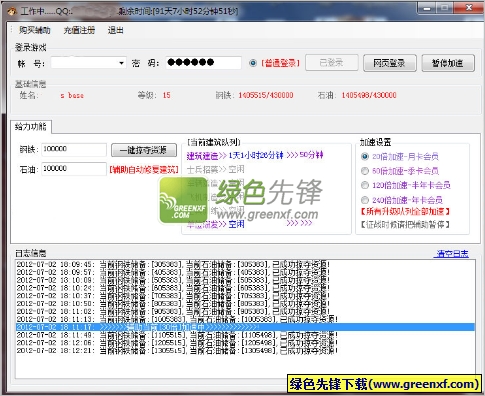
Task: Minimize the window
Action: pyautogui.click(x=427, y=7)
